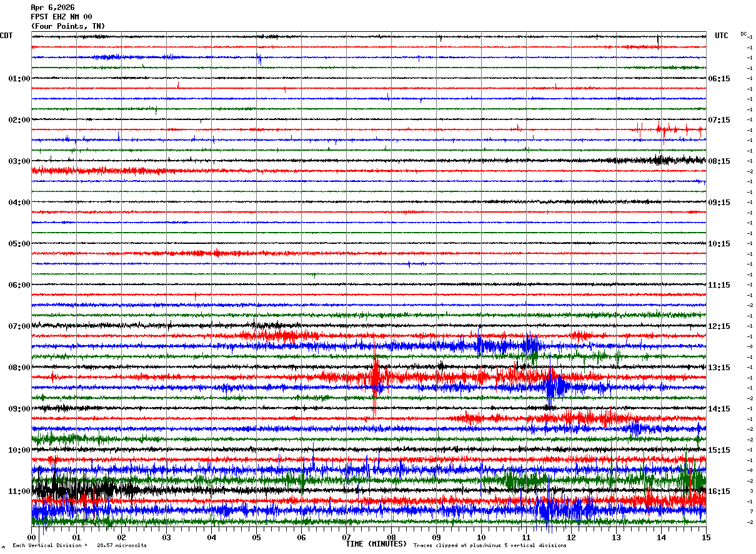Click the "TIME (MINUTES)" axis title

(x=376, y=544)
